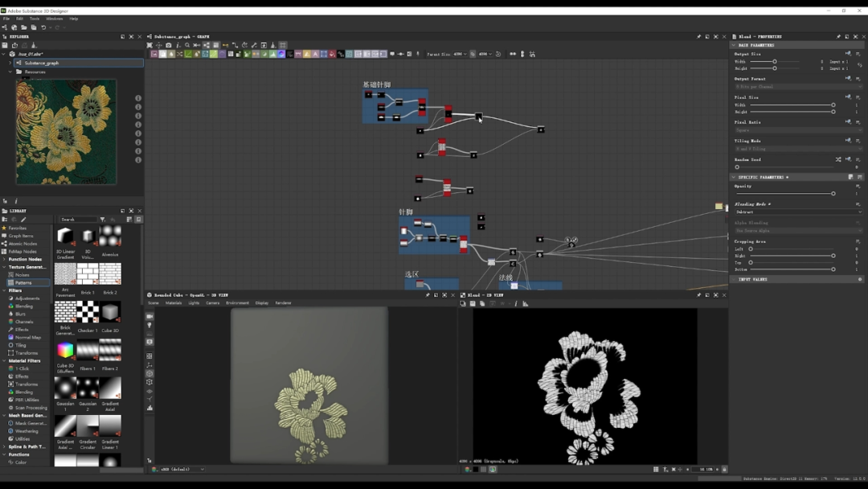Toggle the alpha channel square in 2D view footer
The image size is (868, 489).
[483, 469]
